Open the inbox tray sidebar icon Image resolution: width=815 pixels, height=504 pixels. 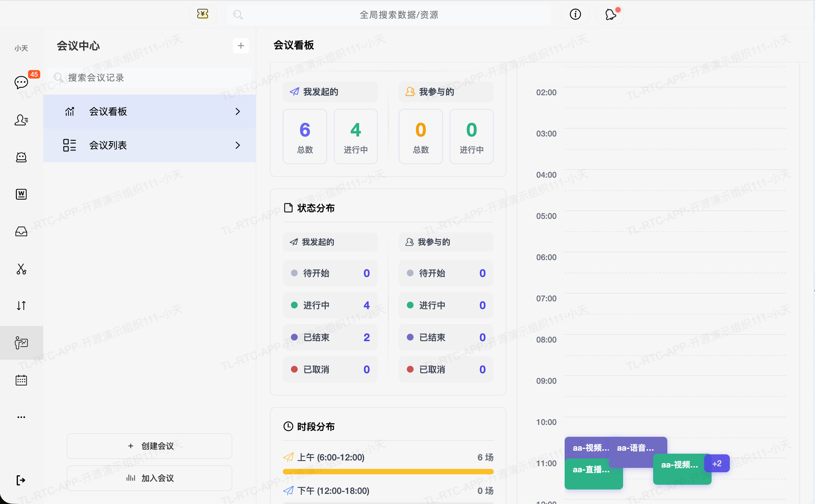tap(21, 231)
